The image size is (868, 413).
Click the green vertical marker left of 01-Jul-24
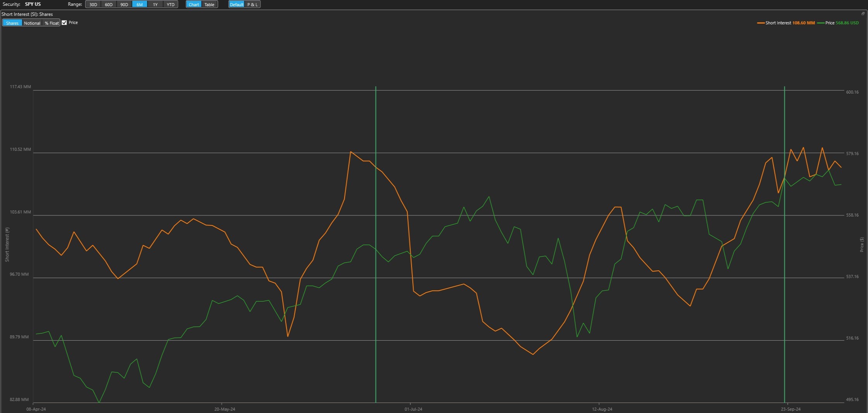pyautogui.click(x=376, y=244)
